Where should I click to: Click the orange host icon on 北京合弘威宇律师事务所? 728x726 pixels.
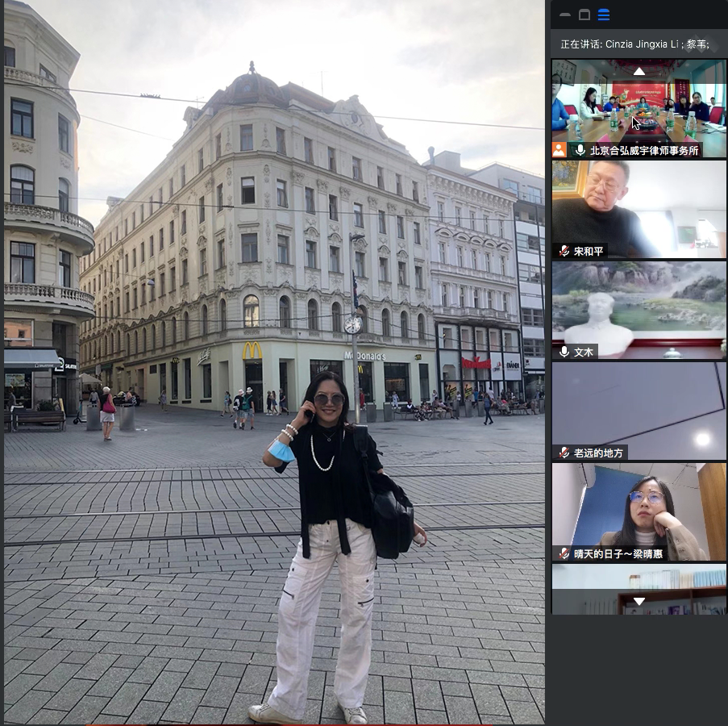[x=560, y=150]
